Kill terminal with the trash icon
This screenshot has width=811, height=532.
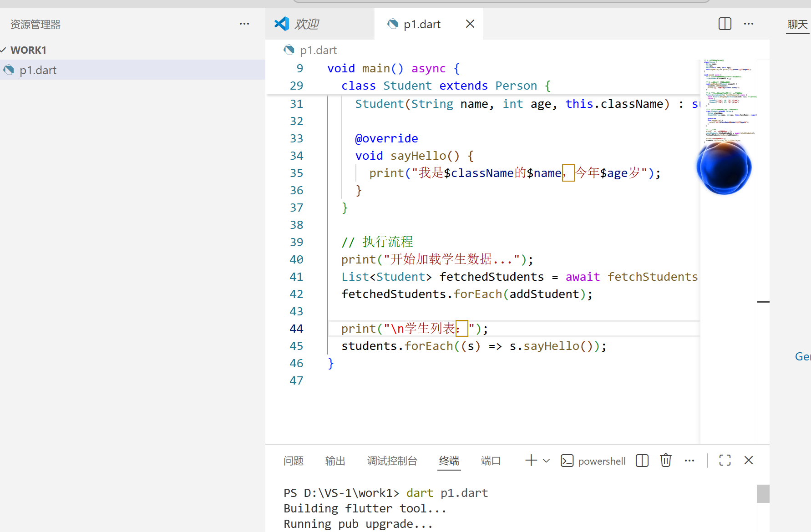pos(666,461)
